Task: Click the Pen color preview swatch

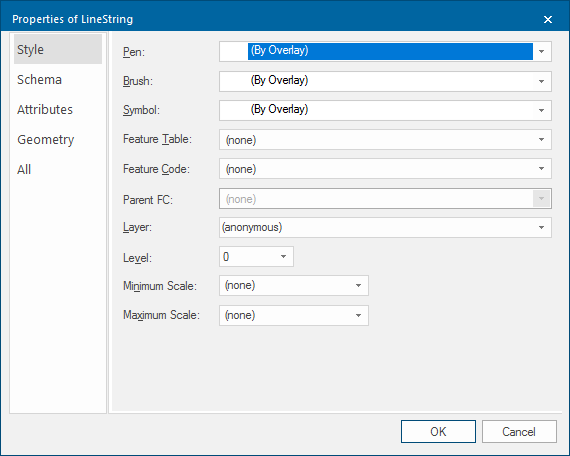Action: point(234,52)
